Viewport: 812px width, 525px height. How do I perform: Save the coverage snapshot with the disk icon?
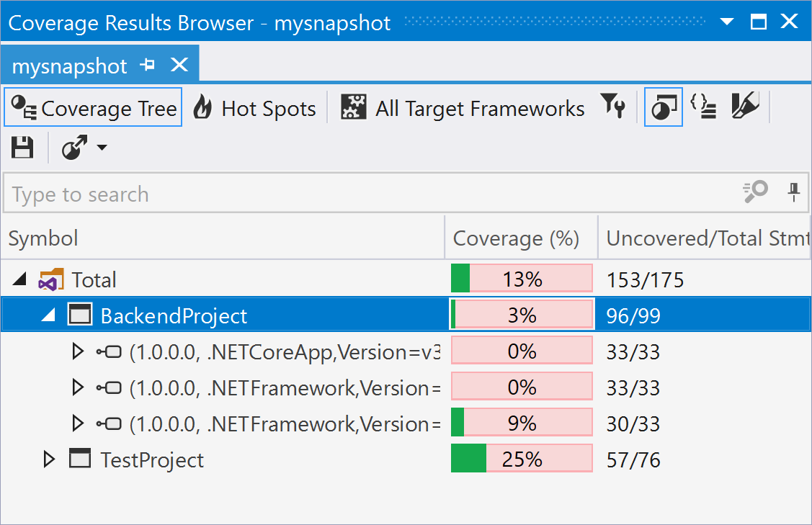pos(22,148)
